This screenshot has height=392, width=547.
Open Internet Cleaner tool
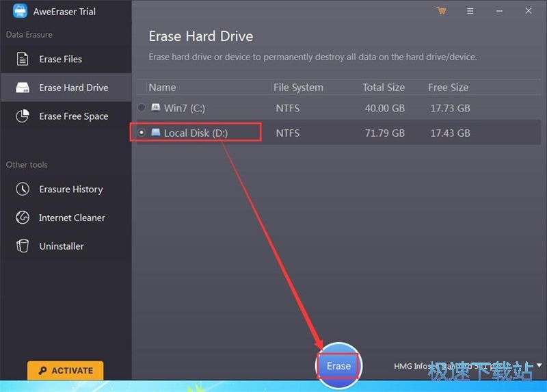66,218
